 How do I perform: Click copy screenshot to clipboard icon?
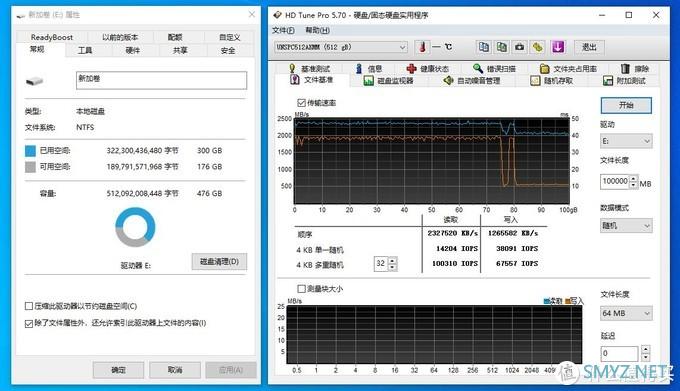click(502, 47)
